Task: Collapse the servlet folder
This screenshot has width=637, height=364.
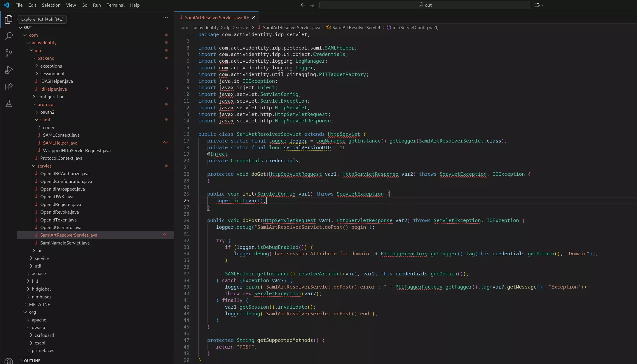Action: 44,166
